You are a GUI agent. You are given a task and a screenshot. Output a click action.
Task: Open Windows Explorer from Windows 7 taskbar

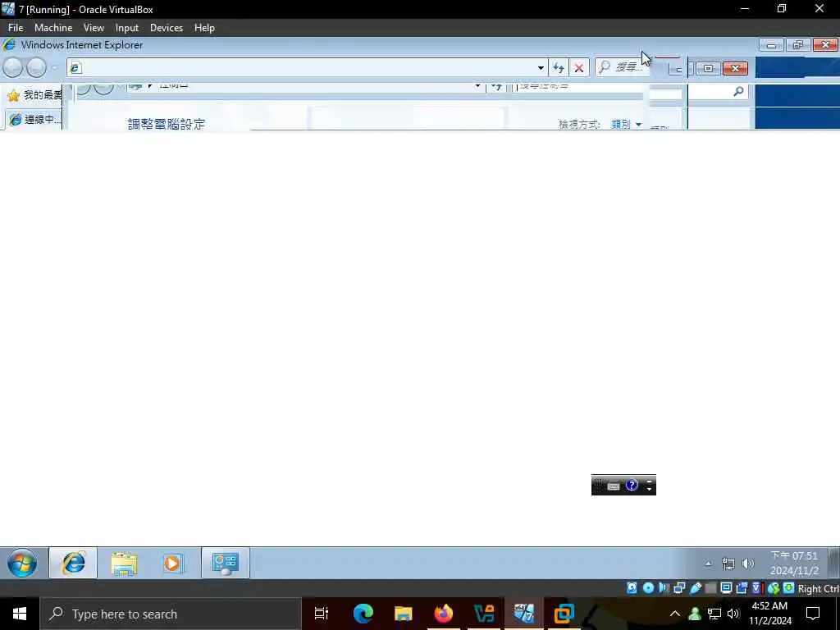(124, 563)
